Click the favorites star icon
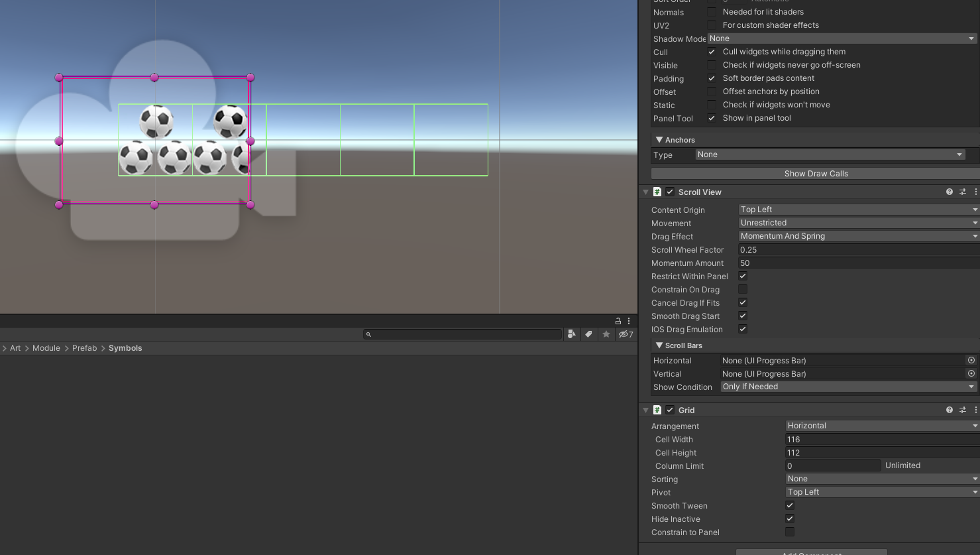980x555 pixels. click(606, 334)
